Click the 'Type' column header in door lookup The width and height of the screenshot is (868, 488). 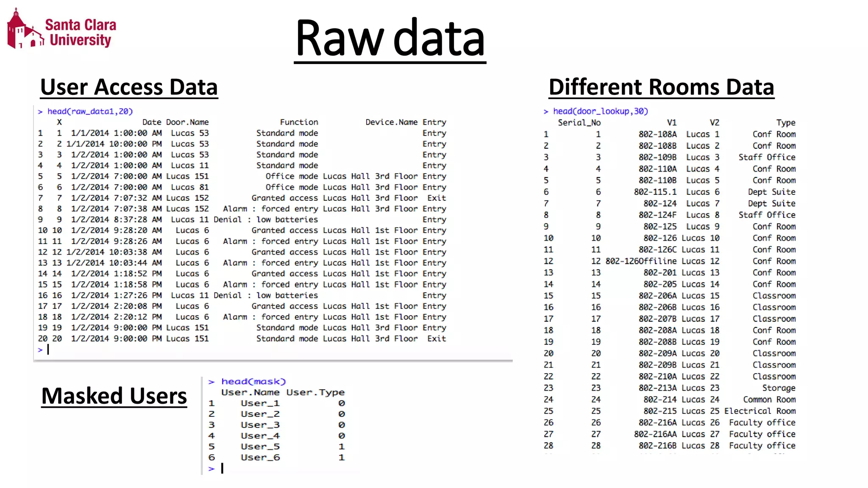(x=786, y=123)
